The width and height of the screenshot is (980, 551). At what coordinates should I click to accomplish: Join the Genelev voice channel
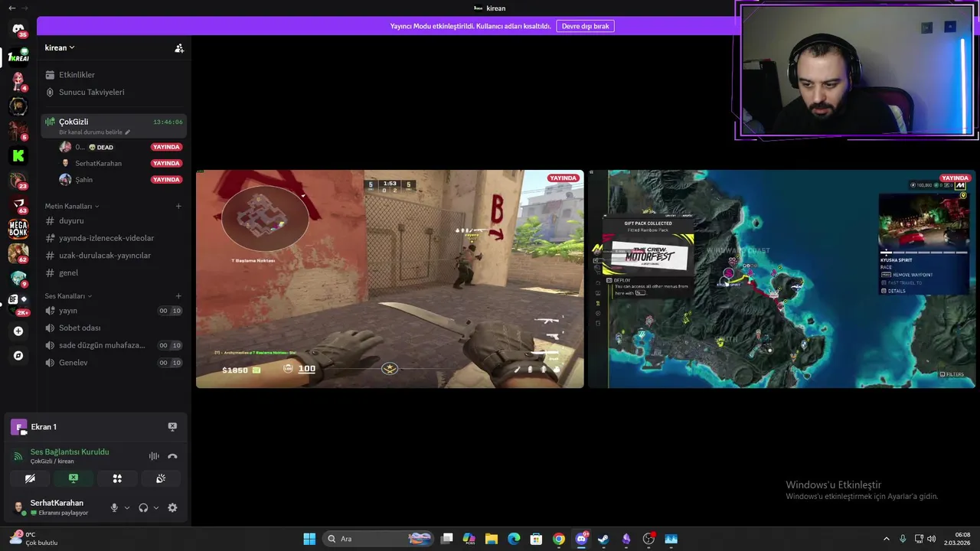point(113,363)
